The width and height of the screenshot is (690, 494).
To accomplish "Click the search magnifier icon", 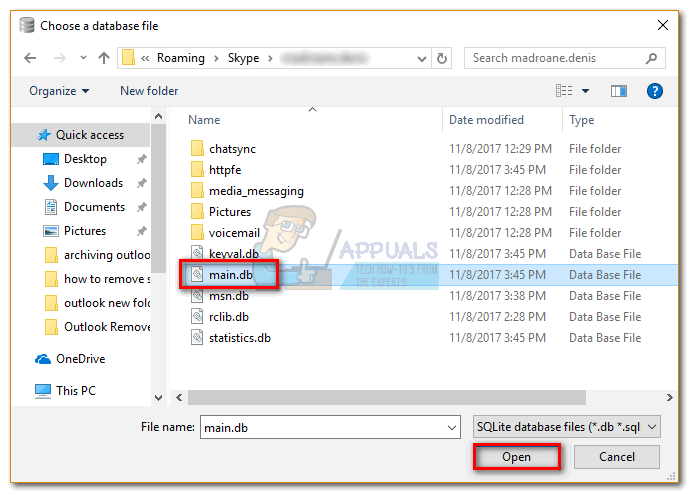I will click(x=652, y=58).
